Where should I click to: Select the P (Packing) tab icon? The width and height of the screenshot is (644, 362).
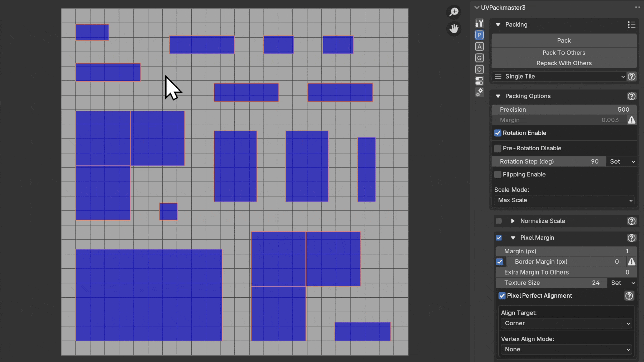pyautogui.click(x=479, y=35)
